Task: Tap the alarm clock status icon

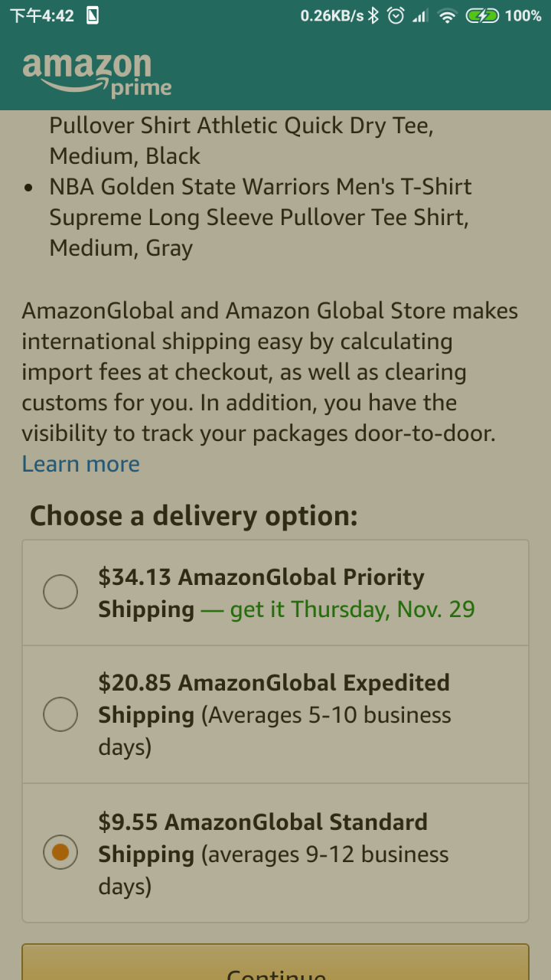Action: point(396,15)
